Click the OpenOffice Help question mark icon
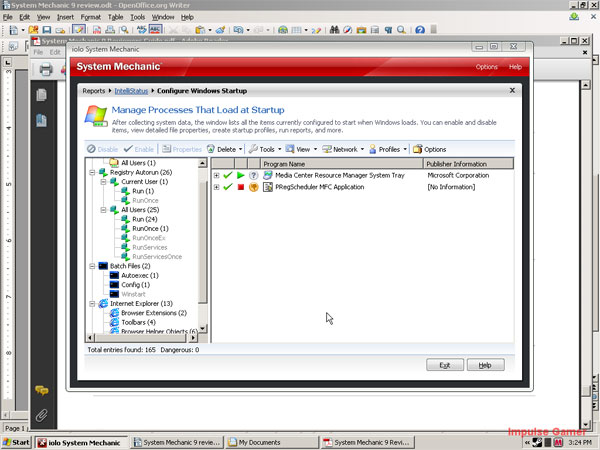Viewport: 600px width, 450px height. [x=420, y=30]
